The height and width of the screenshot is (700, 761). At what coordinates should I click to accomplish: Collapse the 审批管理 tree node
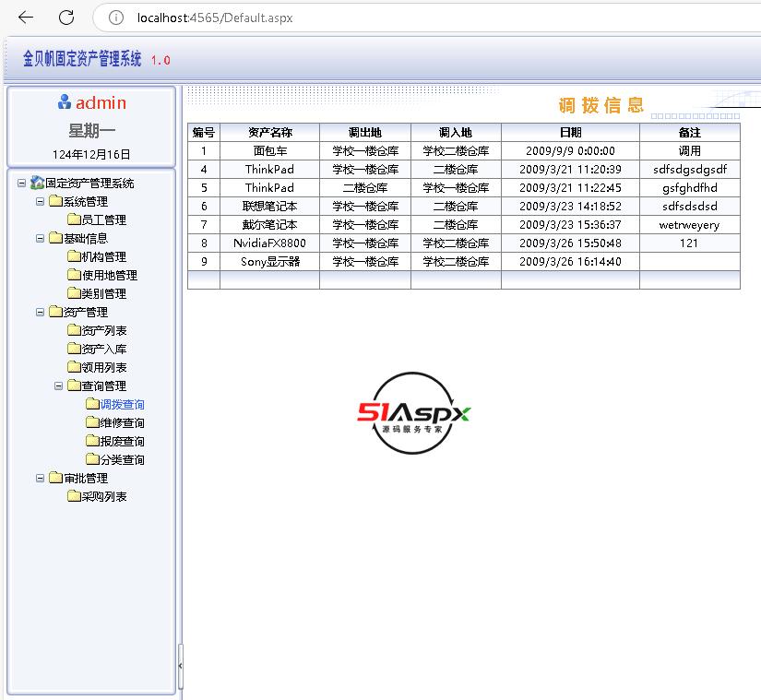[x=41, y=479]
